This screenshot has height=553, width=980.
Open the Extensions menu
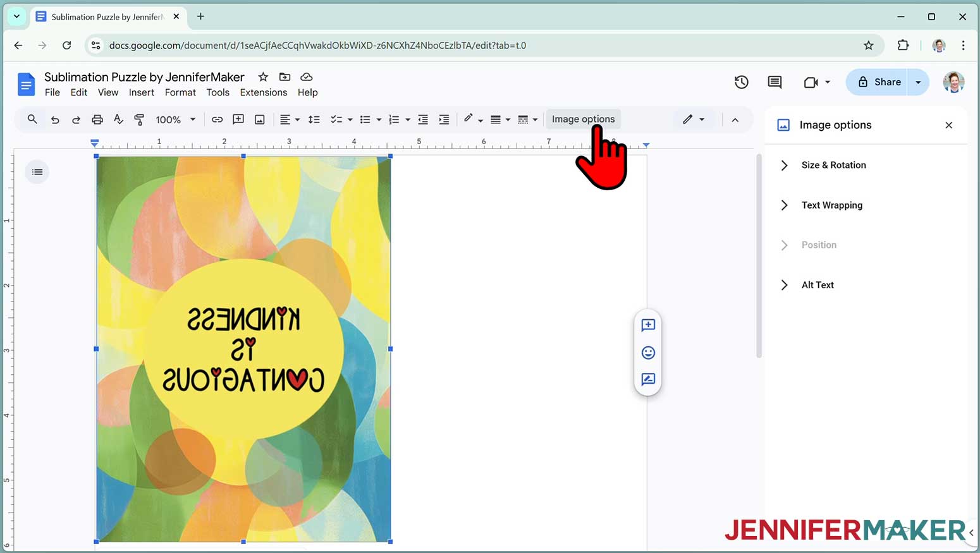tap(264, 92)
